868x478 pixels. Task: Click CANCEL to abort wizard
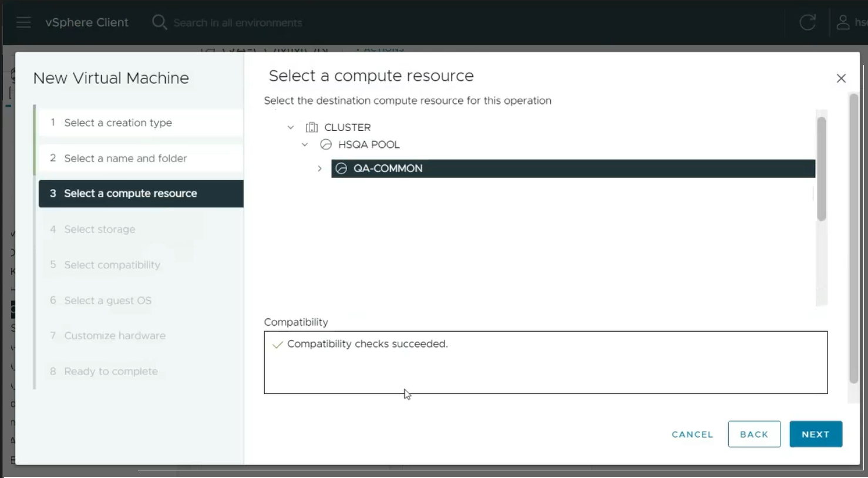pos(692,435)
